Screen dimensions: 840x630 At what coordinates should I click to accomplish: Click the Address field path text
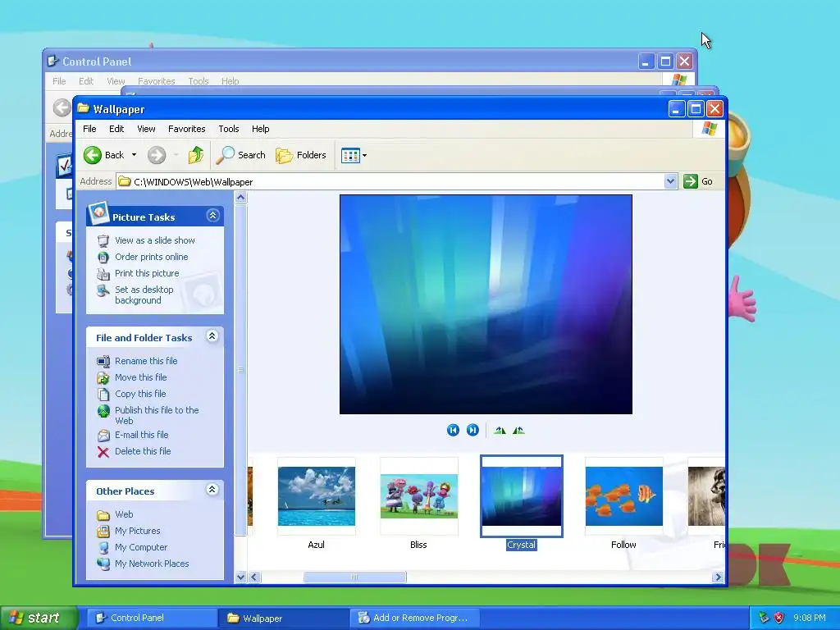[x=194, y=182]
